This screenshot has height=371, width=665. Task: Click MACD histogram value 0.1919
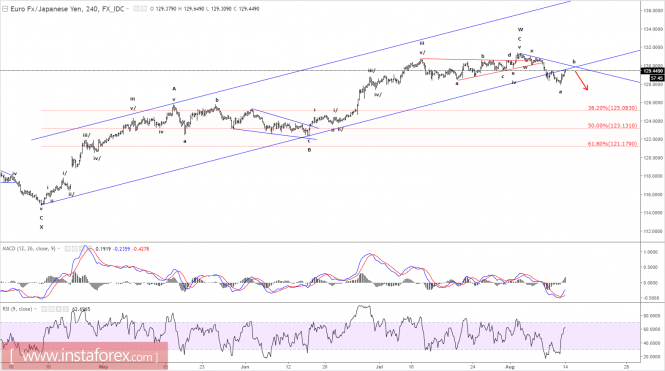[x=103, y=249]
